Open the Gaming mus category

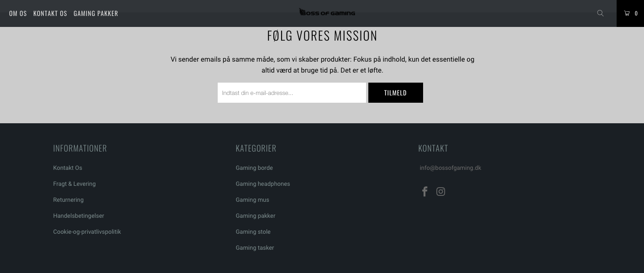pyautogui.click(x=252, y=200)
